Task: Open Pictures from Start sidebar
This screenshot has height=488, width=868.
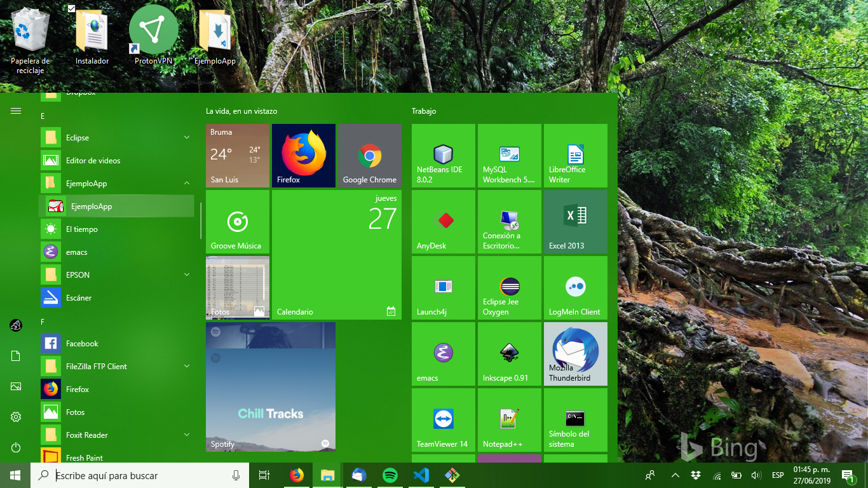Action: (x=16, y=386)
